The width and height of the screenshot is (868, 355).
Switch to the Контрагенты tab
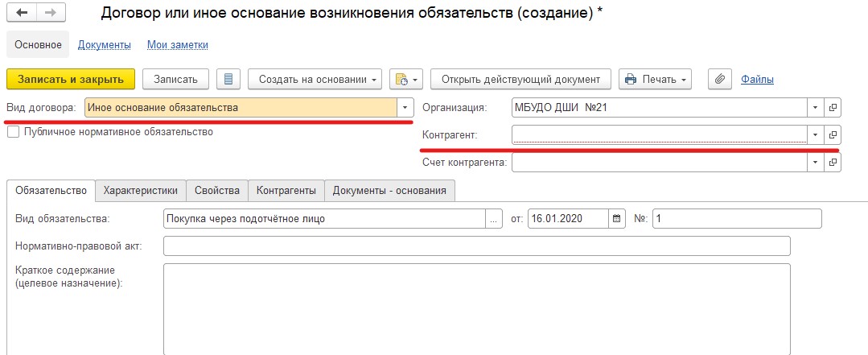286,191
